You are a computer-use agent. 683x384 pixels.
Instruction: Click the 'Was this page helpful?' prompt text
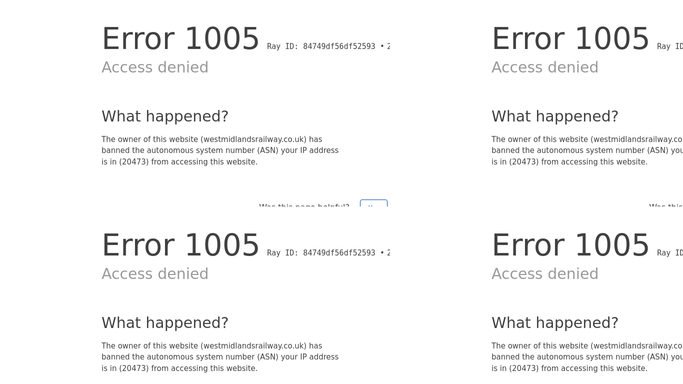tap(304, 205)
